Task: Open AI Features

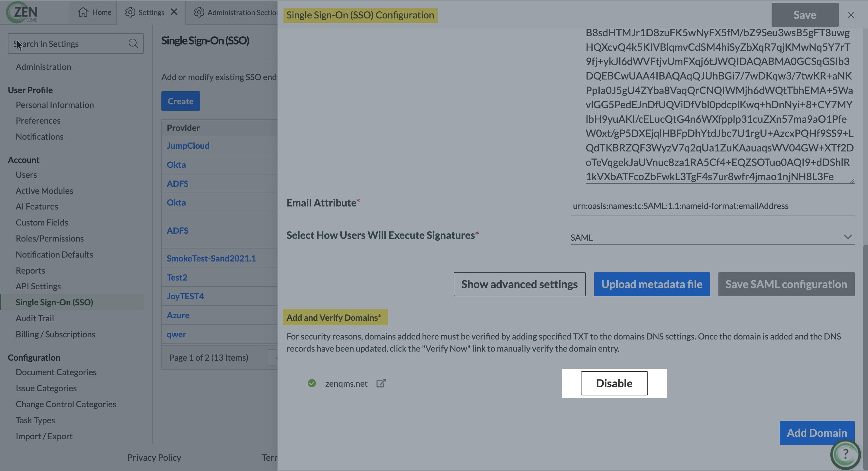Action: [37, 206]
